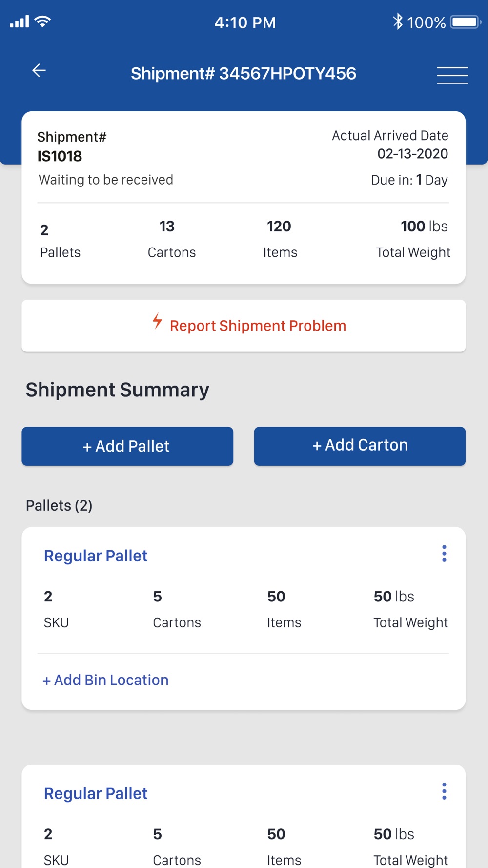Image resolution: width=488 pixels, height=868 pixels.
Task: Select the Shipment# IS1018 card
Action: click(x=244, y=198)
